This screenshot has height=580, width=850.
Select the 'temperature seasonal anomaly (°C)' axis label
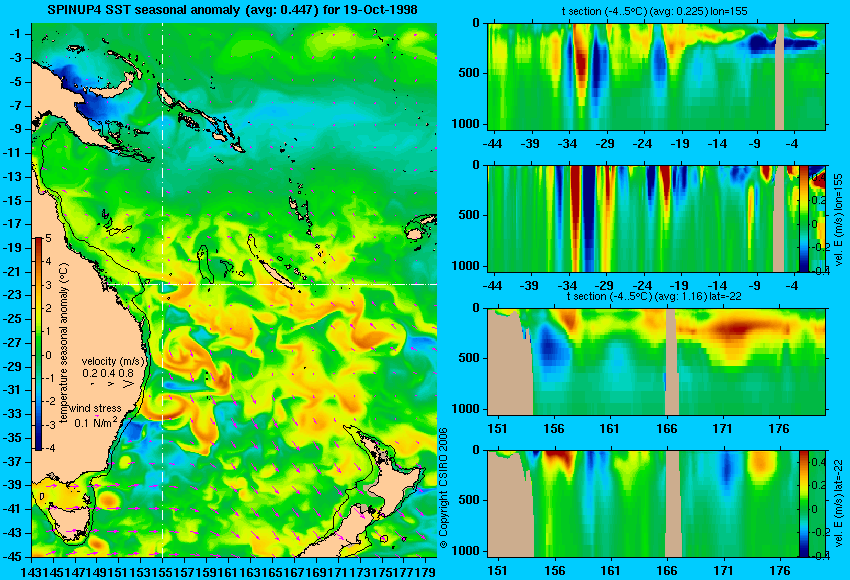point(63,344)
